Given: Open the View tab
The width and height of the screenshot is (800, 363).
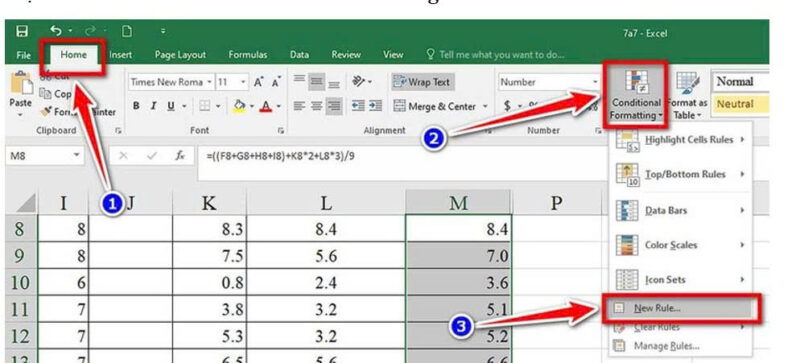Looking at the screenshot, I should pyautogui.click(x=393, y=55).
